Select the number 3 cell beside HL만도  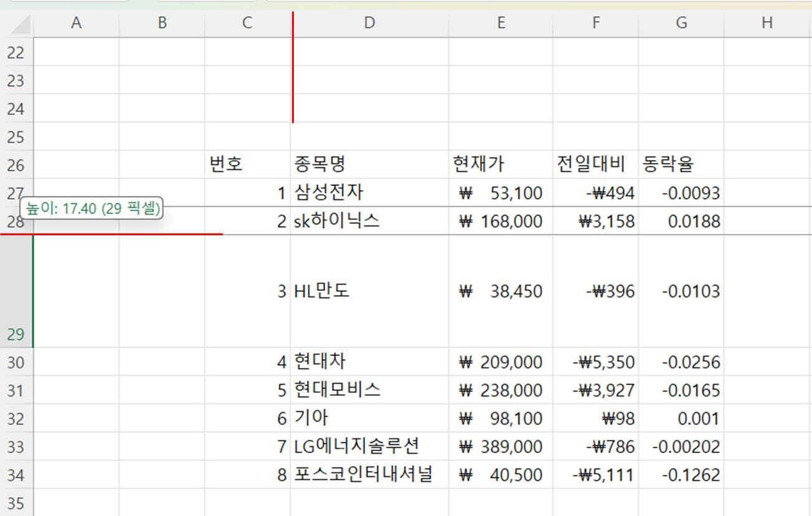point(247,291)
